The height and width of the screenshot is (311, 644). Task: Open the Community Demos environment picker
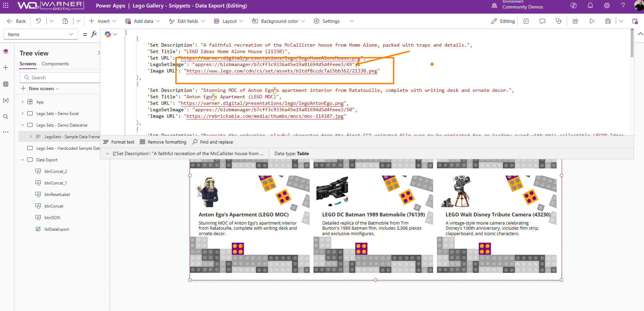518,5
